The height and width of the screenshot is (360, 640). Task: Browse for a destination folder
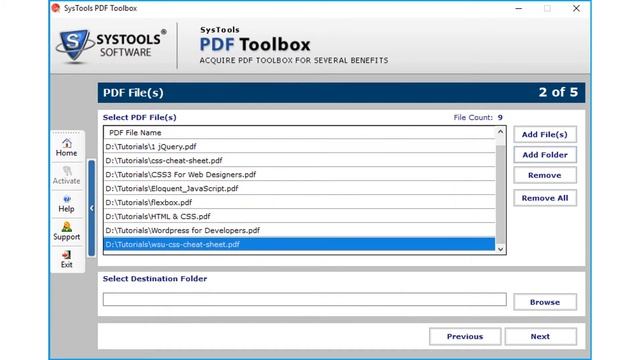click(x=545, y=302)
